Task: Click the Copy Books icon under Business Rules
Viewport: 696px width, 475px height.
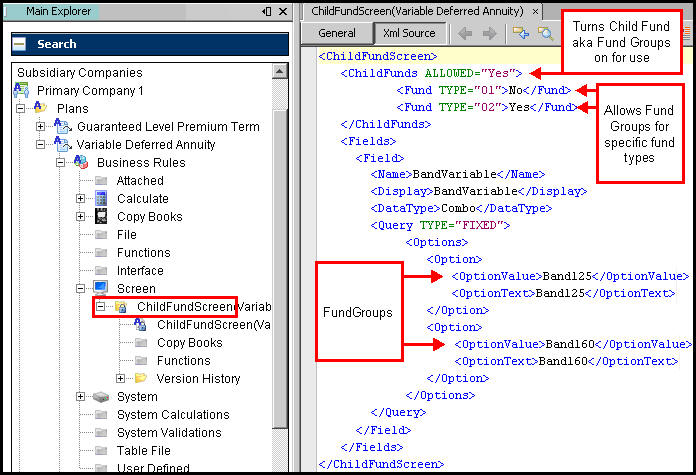Action: pyautogui.click(x=101, y=216)
